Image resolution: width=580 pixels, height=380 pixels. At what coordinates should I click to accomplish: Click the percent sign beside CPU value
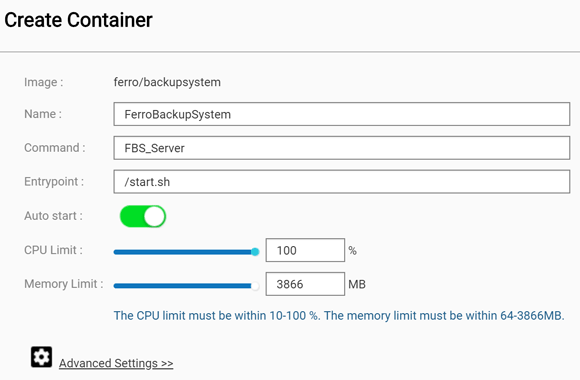(353, 250)
